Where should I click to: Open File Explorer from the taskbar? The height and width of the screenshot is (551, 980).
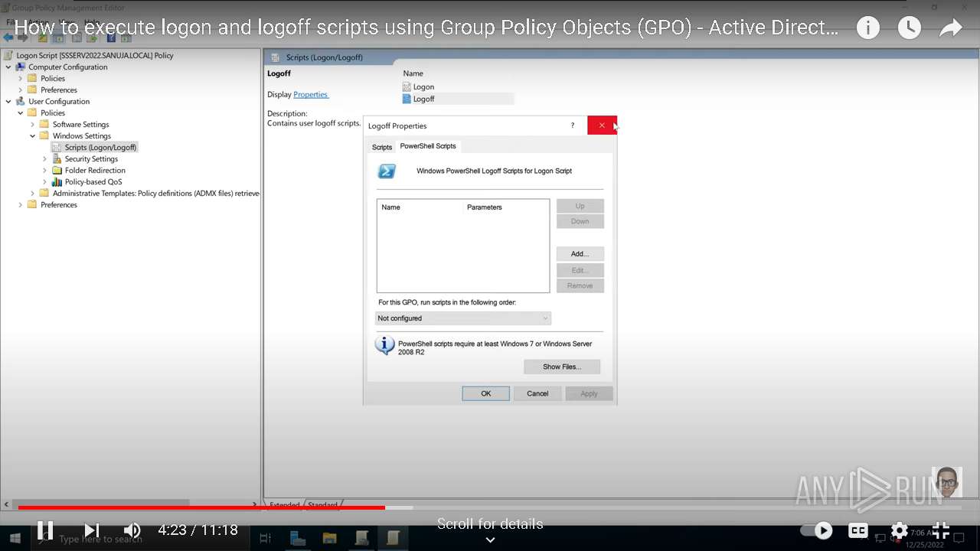coord(330,539)
